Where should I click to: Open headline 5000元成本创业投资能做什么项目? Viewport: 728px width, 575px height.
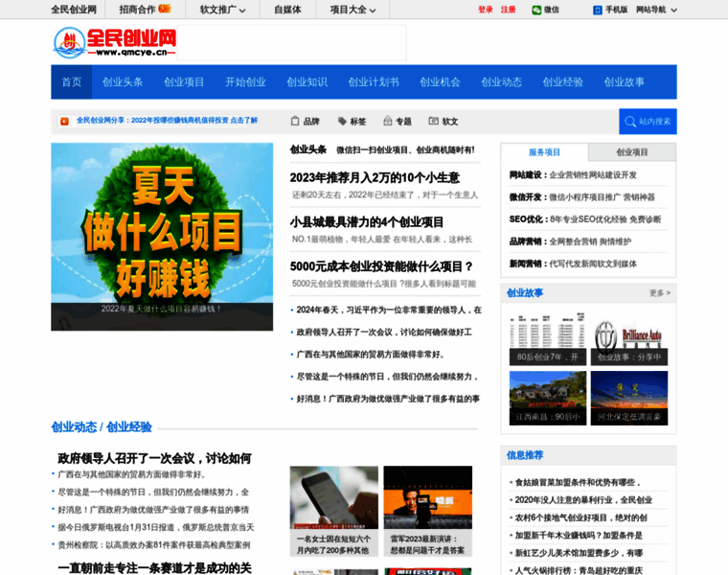[381, 267]
